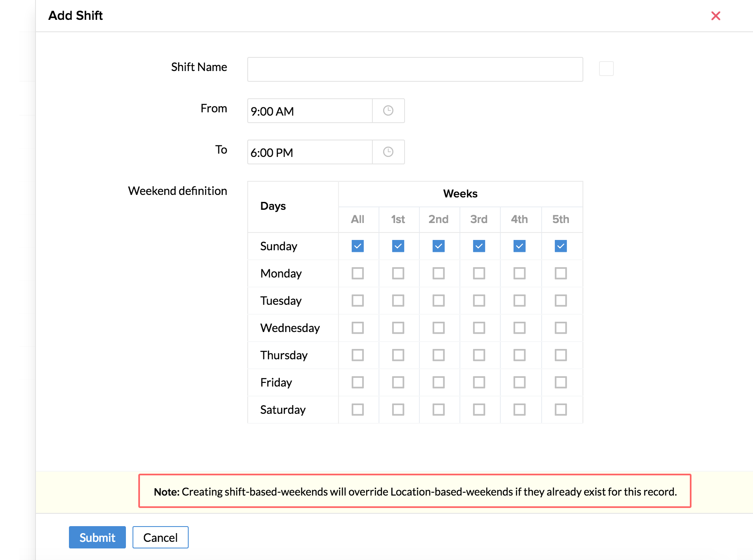Select Tuesday 5th week checkbox
The height and width of the screenshot is (560, 753).
pyautogui.click(x=561, y=301)
